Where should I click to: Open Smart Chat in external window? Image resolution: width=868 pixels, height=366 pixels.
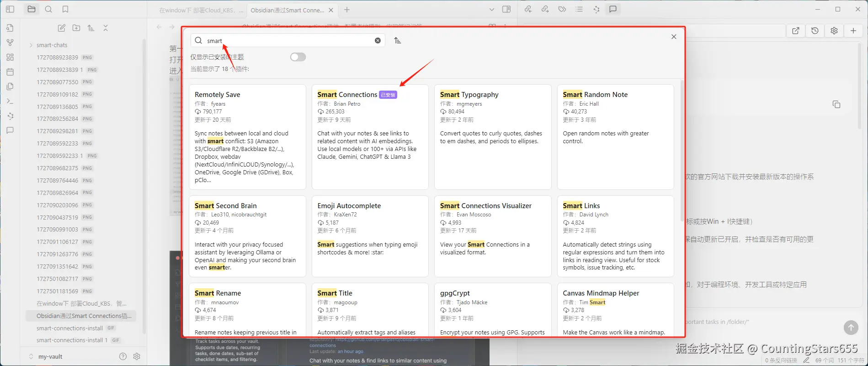coord(796,31)
